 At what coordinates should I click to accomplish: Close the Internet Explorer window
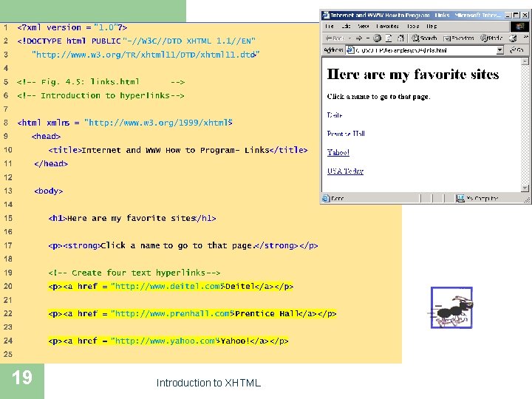click(525, 15)
